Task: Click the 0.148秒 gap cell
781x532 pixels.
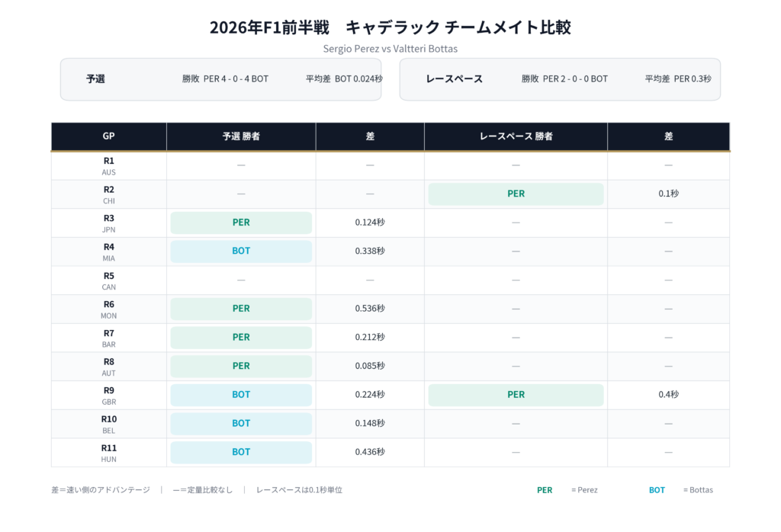Action: (x=370, y=424)
